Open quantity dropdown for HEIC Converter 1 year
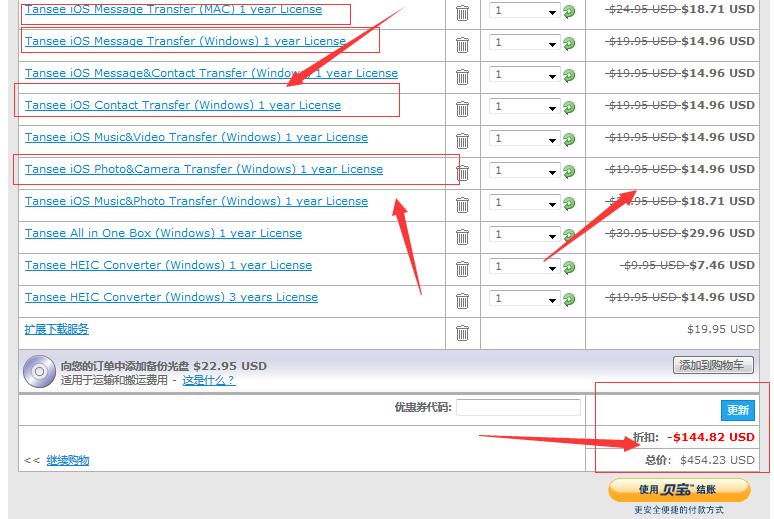Viewport: 774px width, 519px height. click(x=525, y=267)
